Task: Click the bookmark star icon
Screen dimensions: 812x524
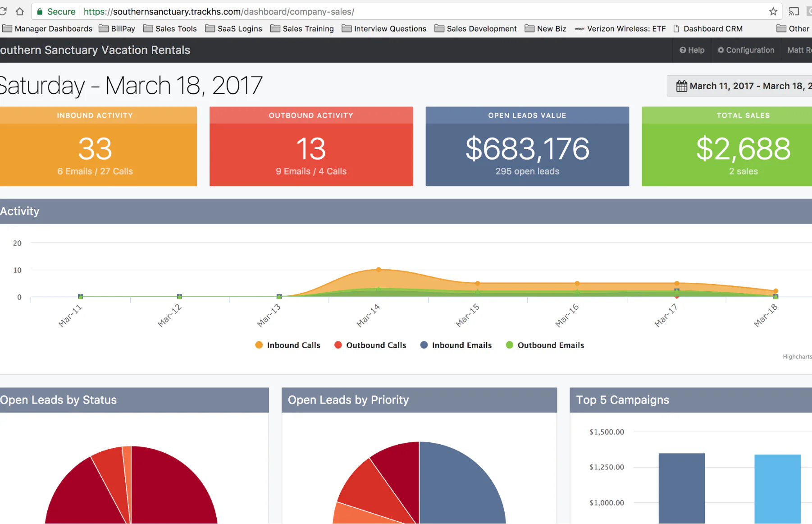Action: pyautogui.click(x=773, y=12)
